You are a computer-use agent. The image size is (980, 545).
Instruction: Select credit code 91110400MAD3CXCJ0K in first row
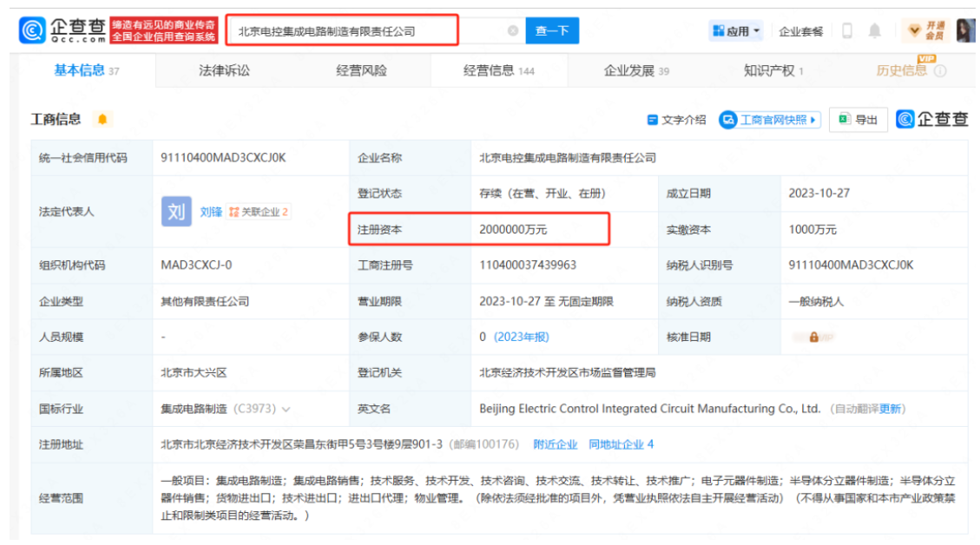point(223,157)
